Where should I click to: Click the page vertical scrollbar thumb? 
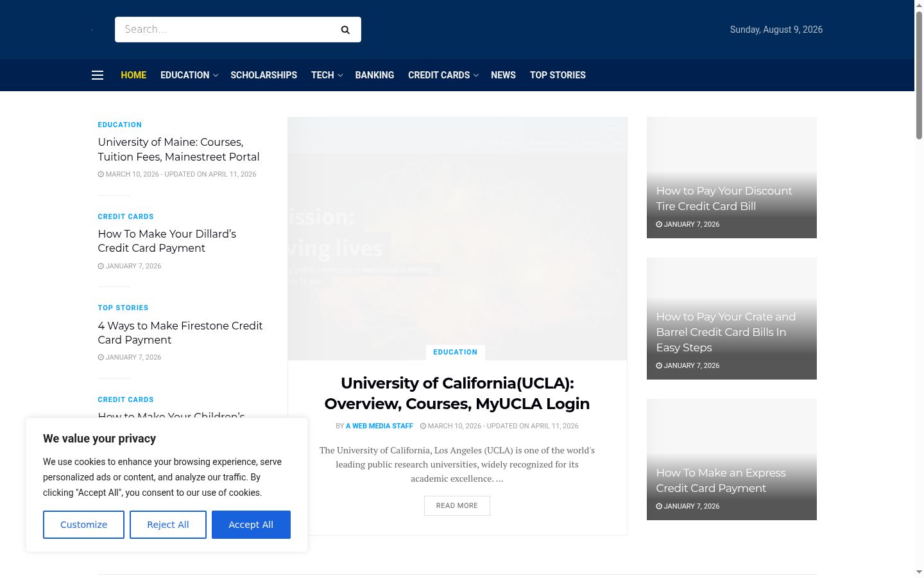[919, 75]
